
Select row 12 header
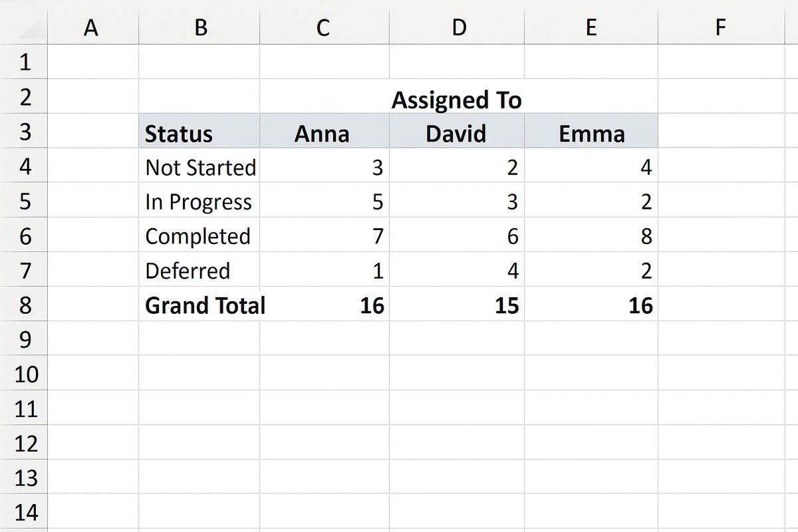(x=24, y=442)
